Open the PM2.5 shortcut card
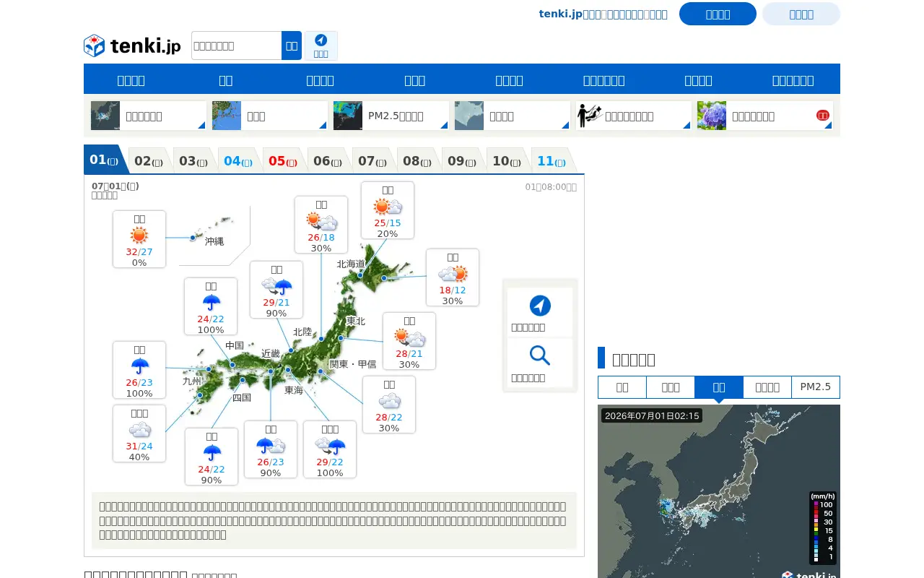 click(391, 116)
